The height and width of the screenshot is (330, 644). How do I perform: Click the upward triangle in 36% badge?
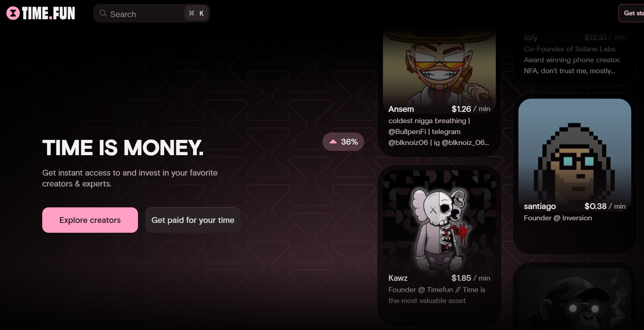333,142
